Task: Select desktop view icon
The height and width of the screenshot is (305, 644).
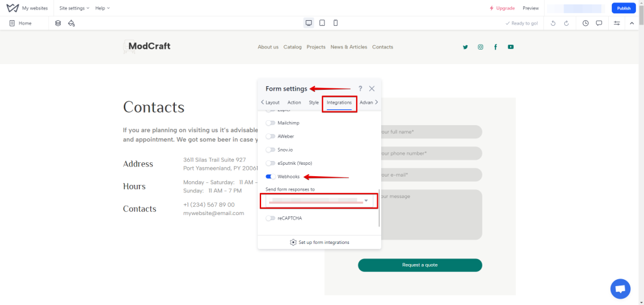Action: pyautogui.click(x=309, y=23)
